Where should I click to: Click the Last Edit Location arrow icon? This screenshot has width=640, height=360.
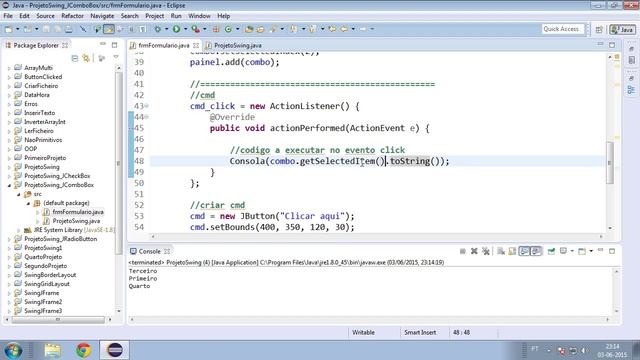coord(332,29)
